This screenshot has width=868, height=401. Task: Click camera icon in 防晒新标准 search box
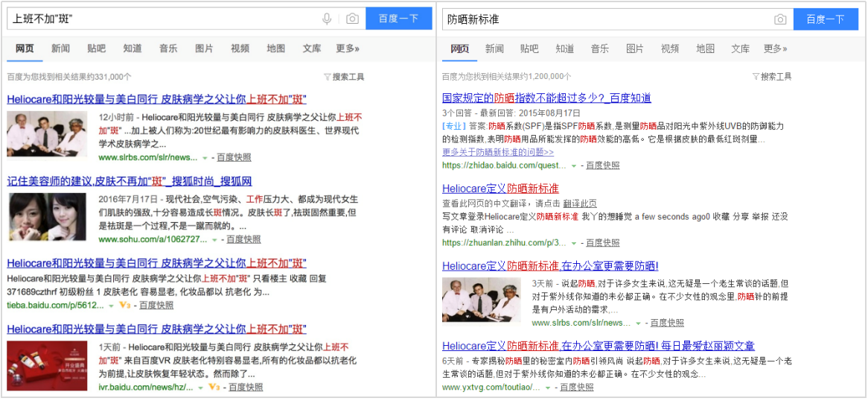point(780,19)
